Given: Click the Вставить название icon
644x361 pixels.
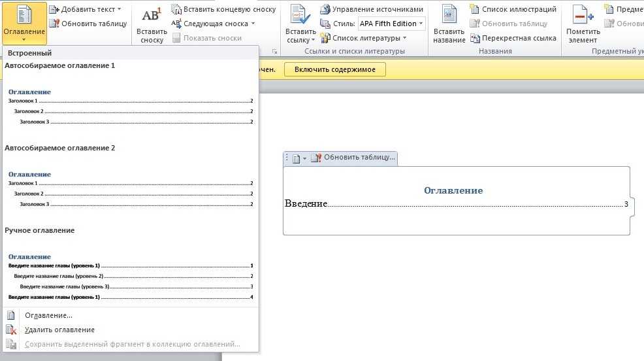Looking at the screenshot, I should [x=449, y=15].
